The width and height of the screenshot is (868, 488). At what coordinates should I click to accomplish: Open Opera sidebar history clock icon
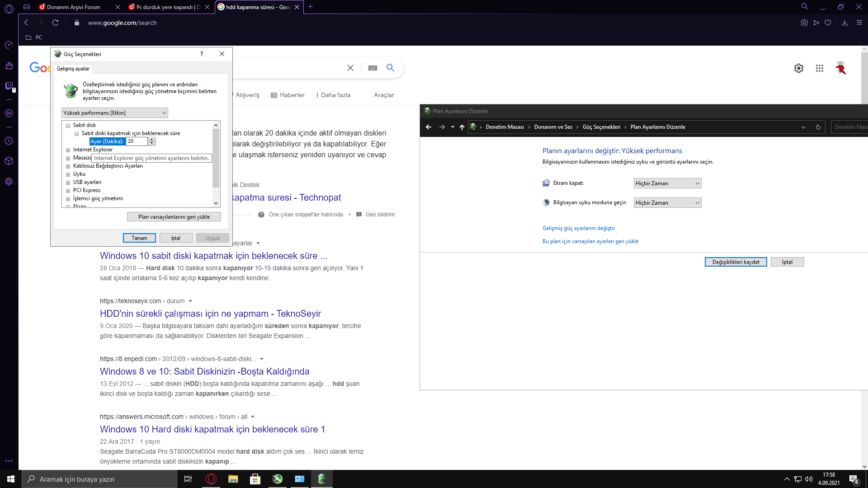[x=9, y=141]
